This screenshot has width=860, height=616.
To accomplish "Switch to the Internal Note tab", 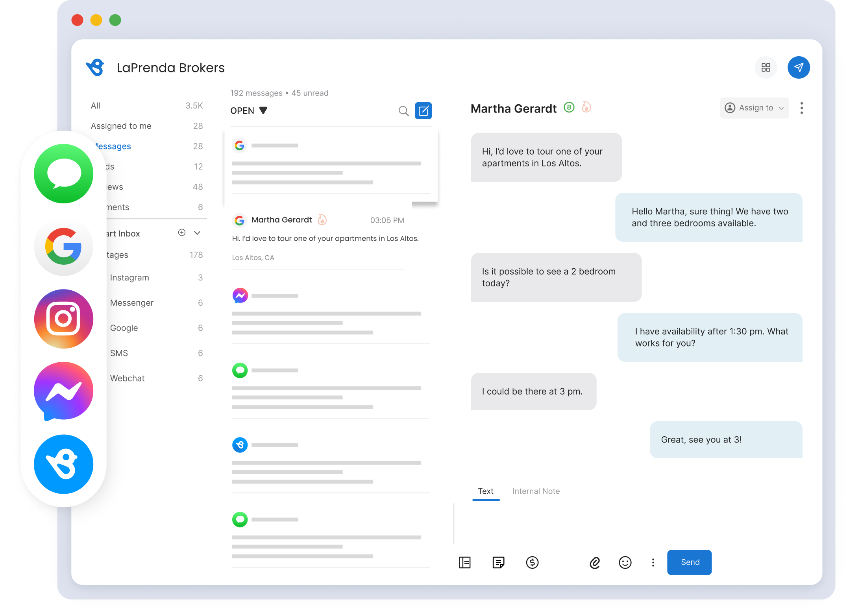I will coord(536,491).
